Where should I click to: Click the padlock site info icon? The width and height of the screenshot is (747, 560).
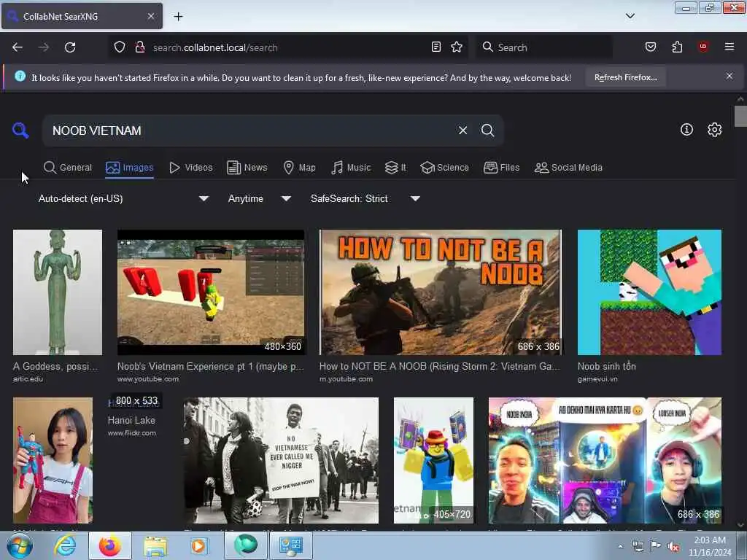point(139,47)
